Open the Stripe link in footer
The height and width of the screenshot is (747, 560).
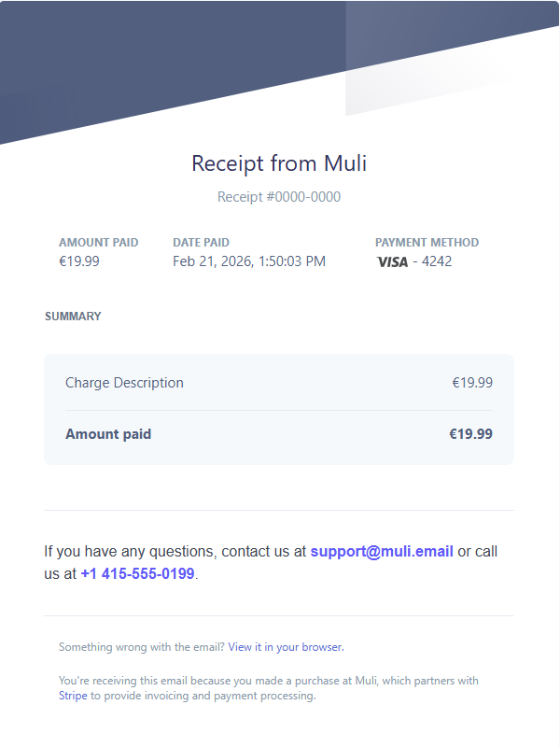point(73,696)
